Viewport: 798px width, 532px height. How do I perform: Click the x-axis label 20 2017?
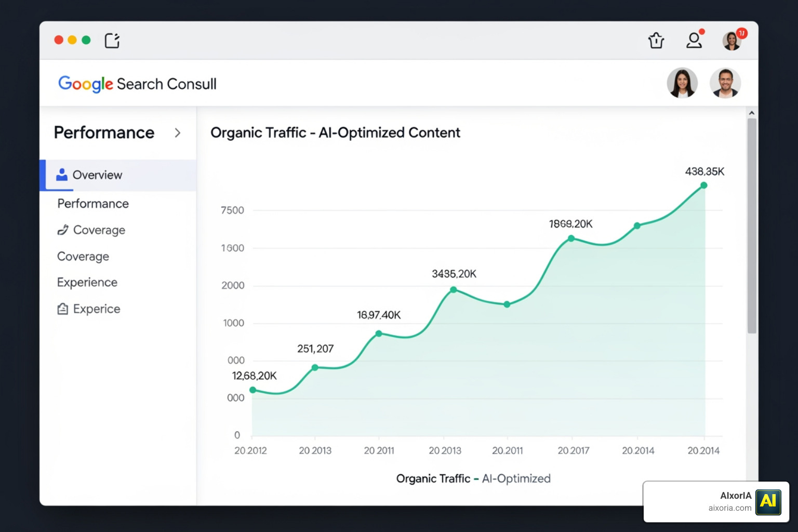574,450
